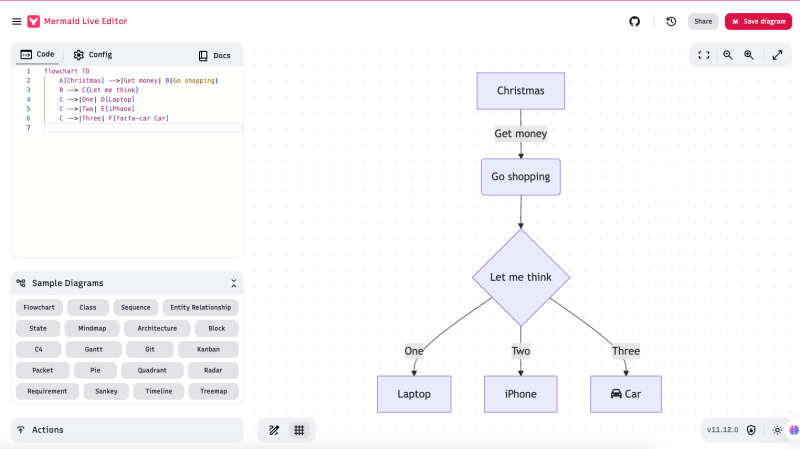Click the 'flowchart TD' code line
Image resolution: width=800 pixels, height=449 pixels.
(x=67, y=71)
